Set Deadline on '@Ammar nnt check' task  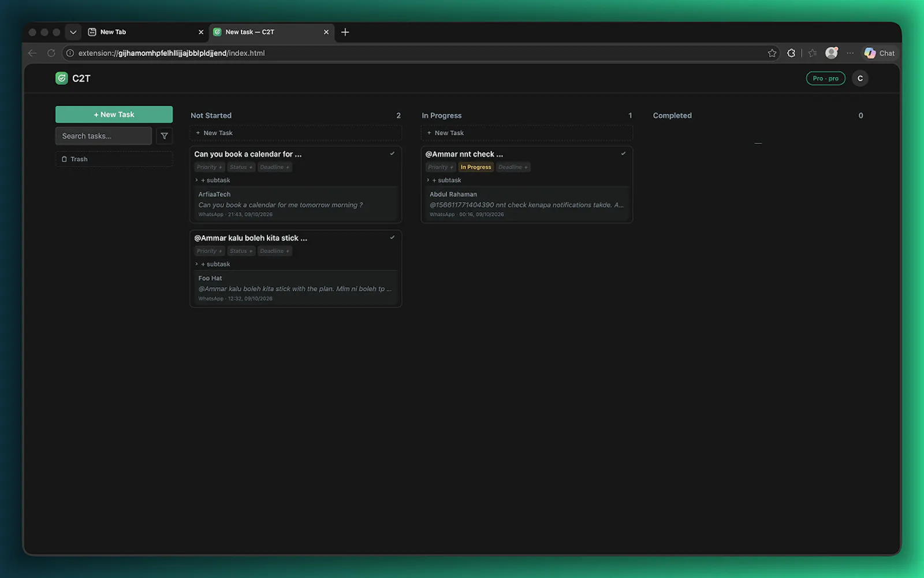513,167
